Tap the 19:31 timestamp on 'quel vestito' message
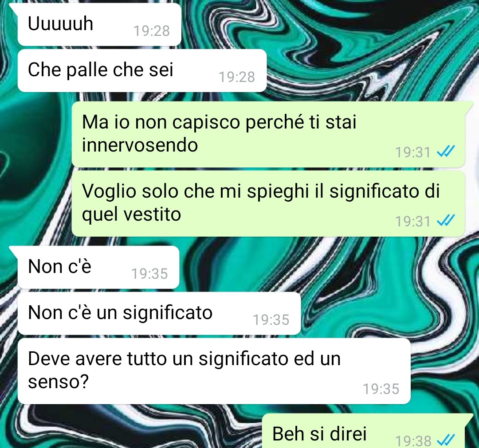The height and width of the screenshot is (448, 479). [413, 222]
